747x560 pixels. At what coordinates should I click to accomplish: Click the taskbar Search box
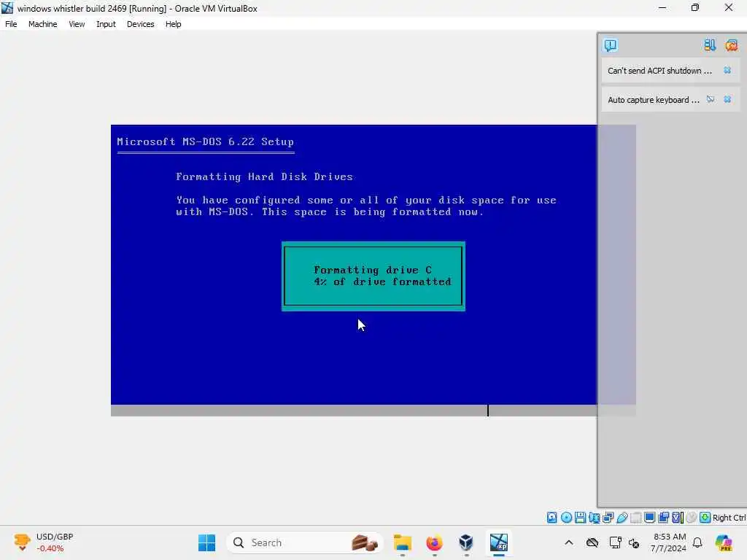pyautogui.click(x=305, y=542)
